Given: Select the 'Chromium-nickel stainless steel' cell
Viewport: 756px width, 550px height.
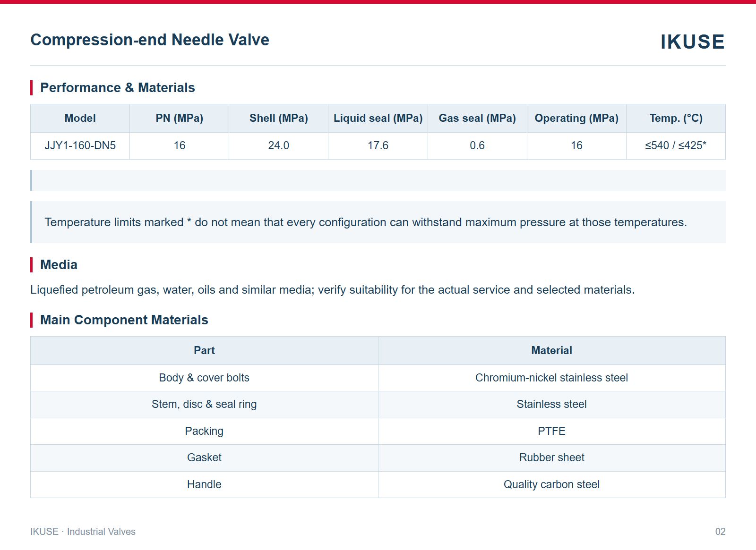Looking at the screenshot, I should pyautogui.click(x=551, y=378).
